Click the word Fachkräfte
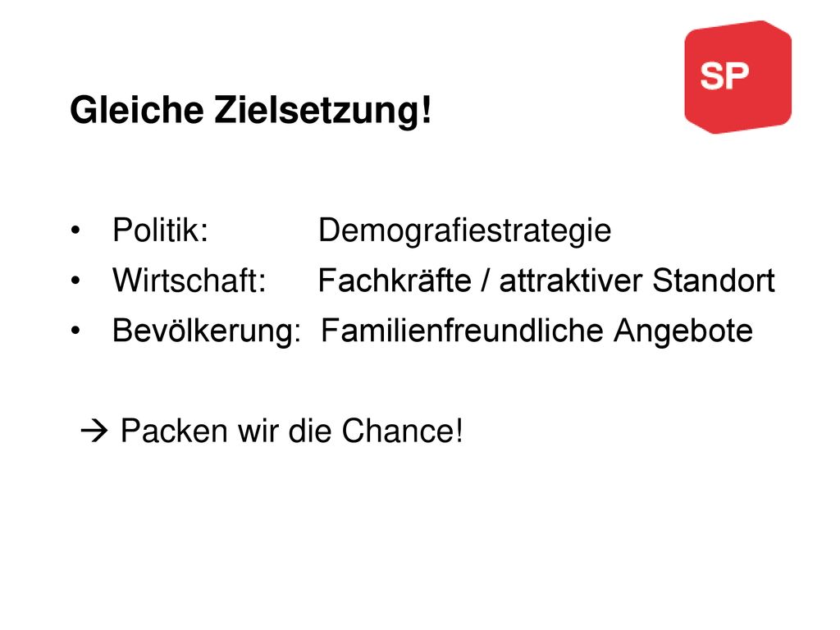This screenshot has width=840, height=630. (395, 281)
